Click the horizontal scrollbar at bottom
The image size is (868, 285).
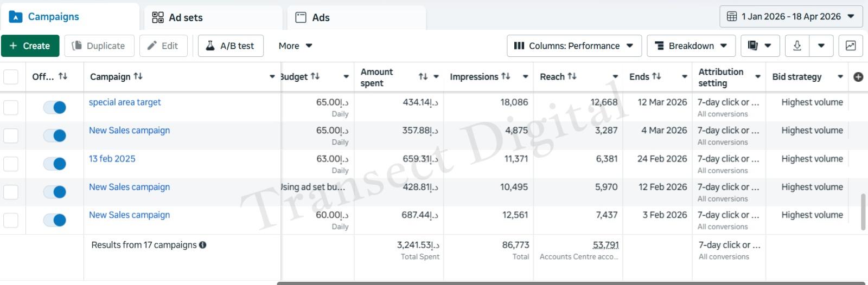[x=571, y=283]
